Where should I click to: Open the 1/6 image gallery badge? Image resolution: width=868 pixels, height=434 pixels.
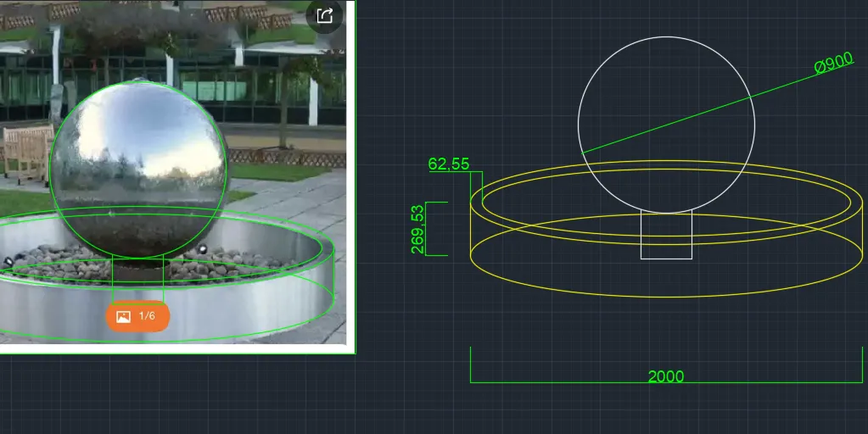click(137, 316)
